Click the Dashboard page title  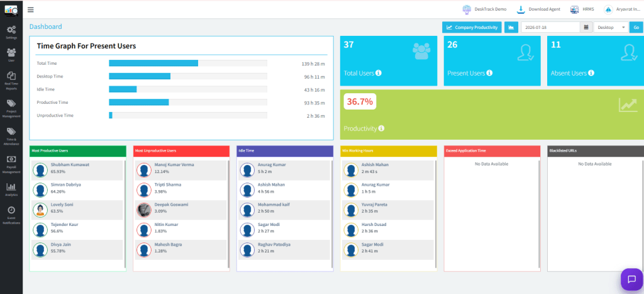tap(45, 26)
